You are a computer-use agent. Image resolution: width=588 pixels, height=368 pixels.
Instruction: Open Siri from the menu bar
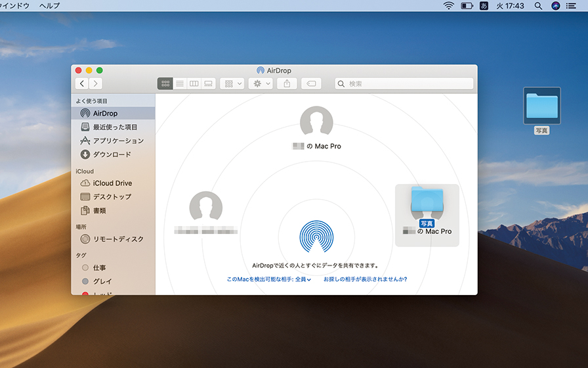click(x=556, y=5)
